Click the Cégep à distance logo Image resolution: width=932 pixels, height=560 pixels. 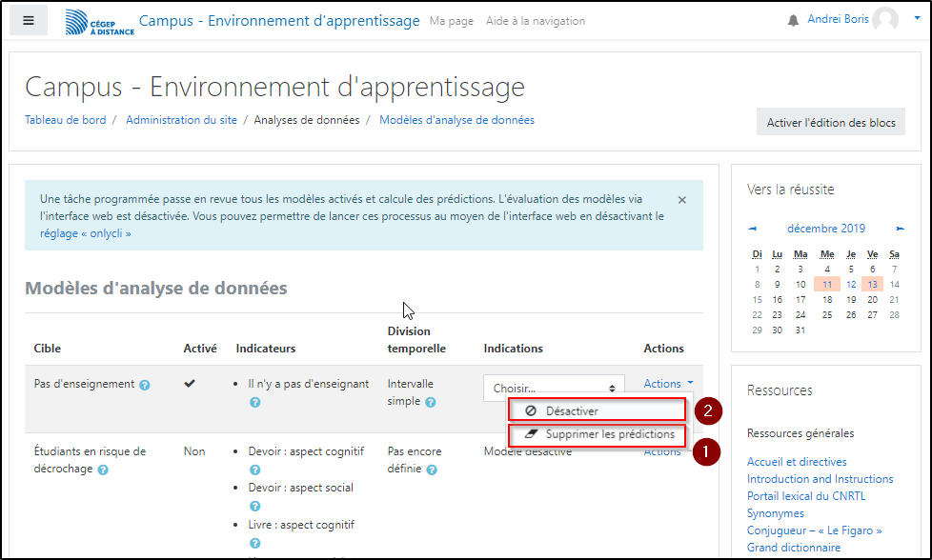click(99, 22)
